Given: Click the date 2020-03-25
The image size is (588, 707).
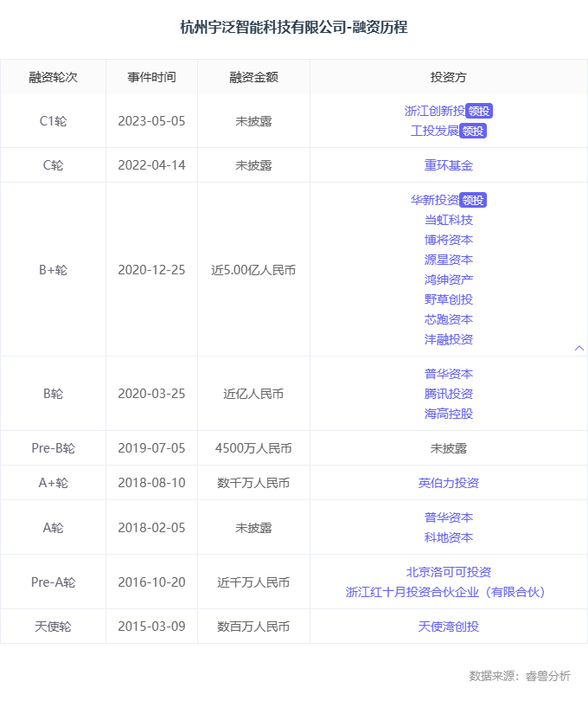Looking at the screenshot, I should pos(151,394).
